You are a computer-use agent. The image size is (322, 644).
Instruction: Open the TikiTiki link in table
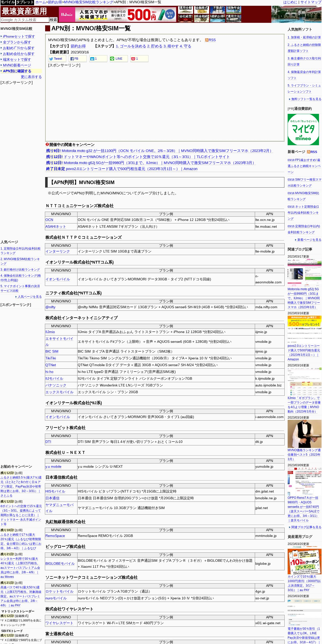click(x=51, y=358)
